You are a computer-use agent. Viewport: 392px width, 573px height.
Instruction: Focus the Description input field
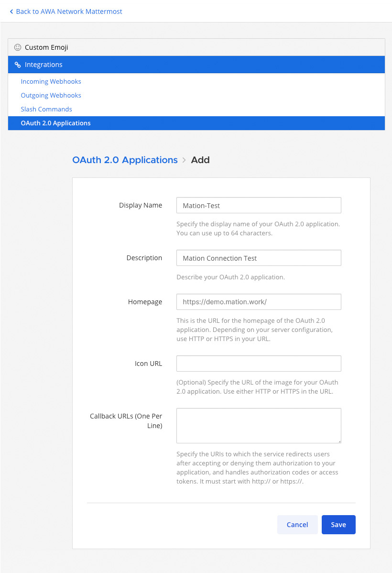tap(259, 258)
